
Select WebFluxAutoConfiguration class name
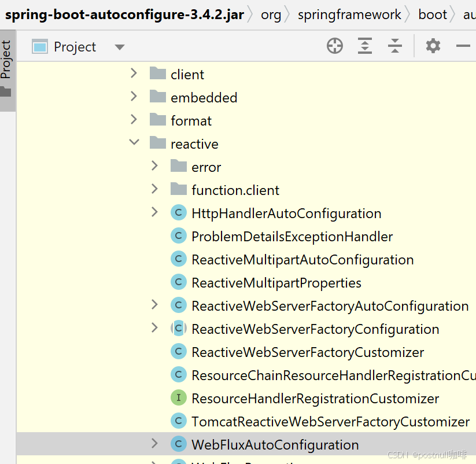point(275,445)
